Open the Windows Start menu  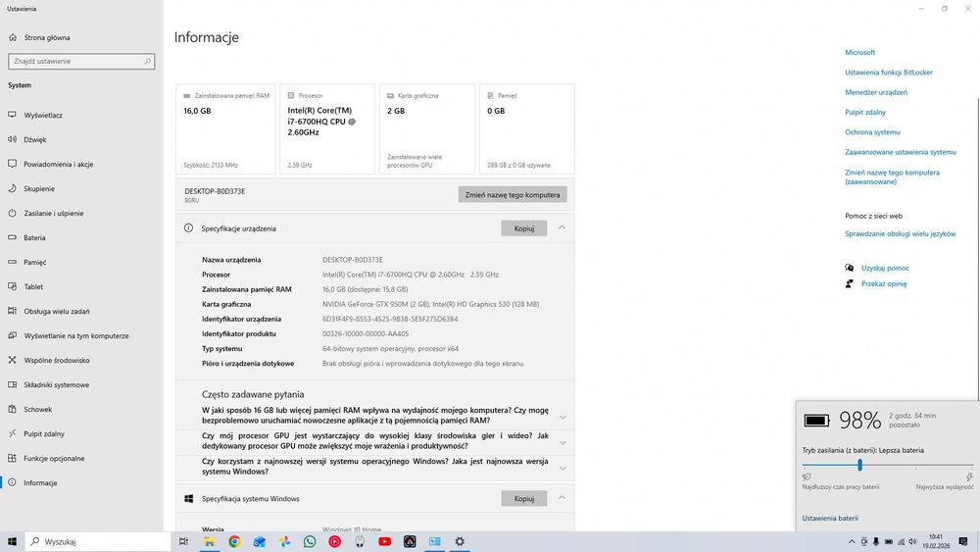click(12, 541)
